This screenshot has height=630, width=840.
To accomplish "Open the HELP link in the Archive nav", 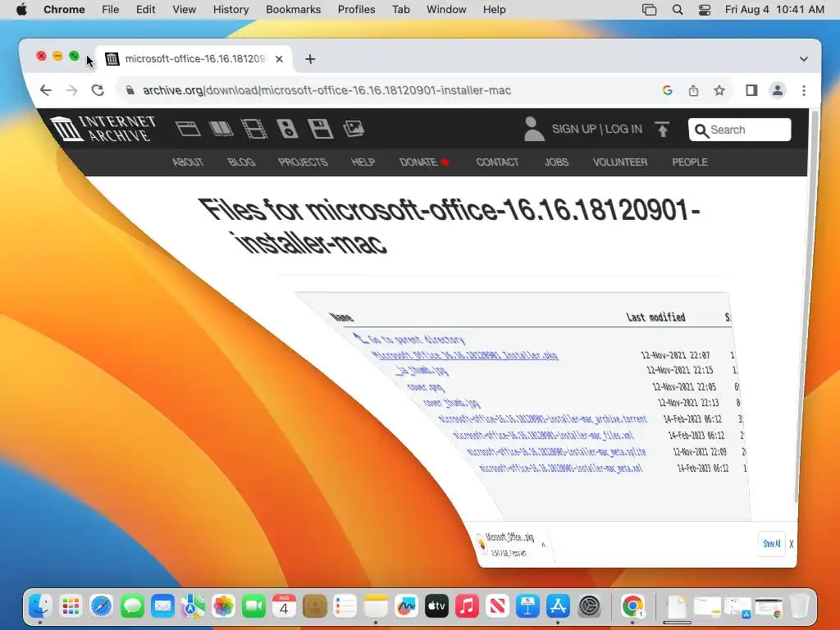I will (363, 162).
